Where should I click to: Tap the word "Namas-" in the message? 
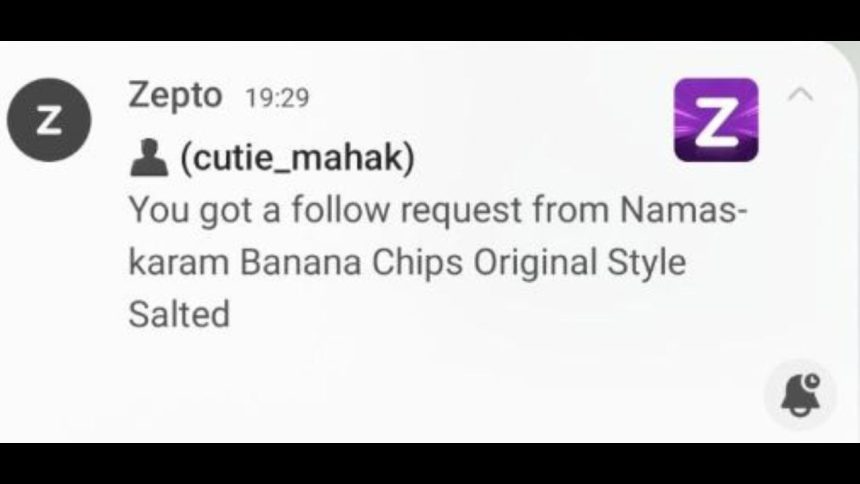coord(682,211)
